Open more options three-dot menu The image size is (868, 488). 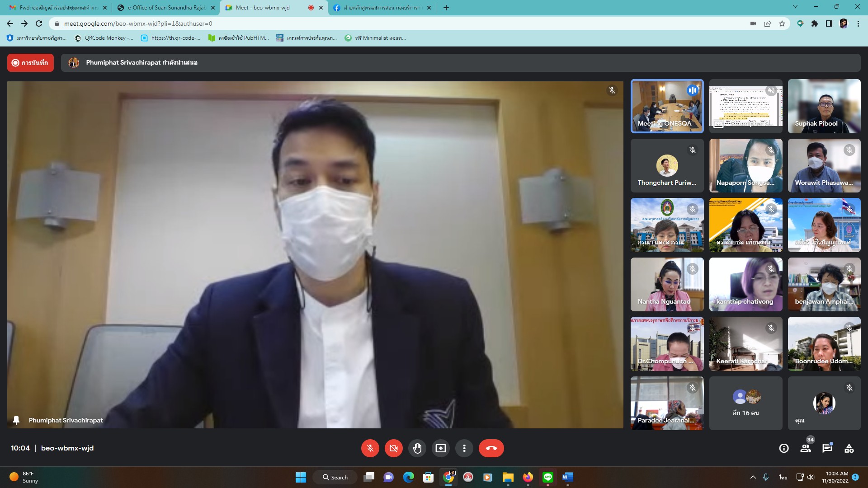point(464,448)
